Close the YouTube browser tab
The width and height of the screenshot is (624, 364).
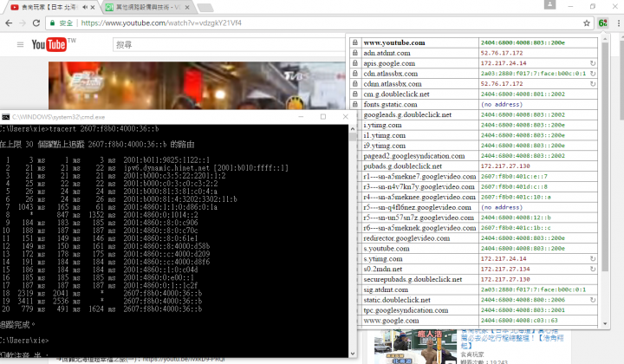[93, 7]
